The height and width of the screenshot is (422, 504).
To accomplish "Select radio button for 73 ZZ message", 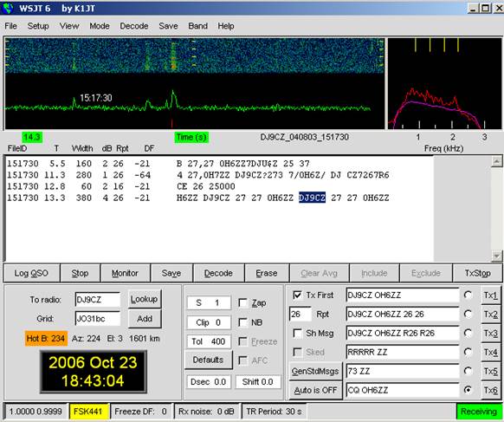I will coord(468,371).
